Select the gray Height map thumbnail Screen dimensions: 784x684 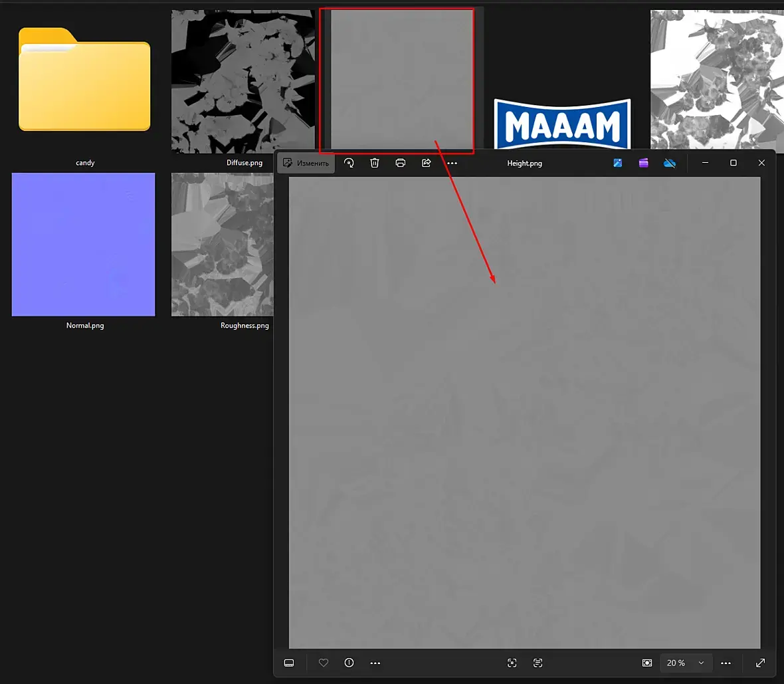click(x=402, y=79)
